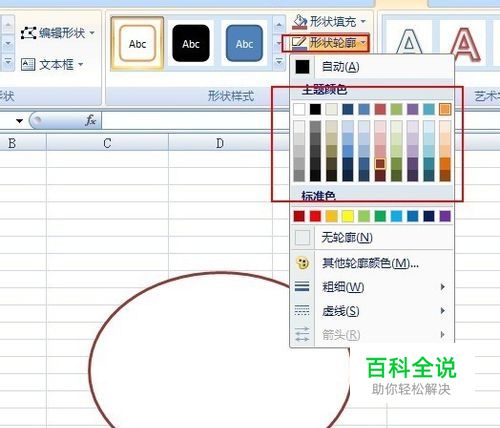Screen dimensions: 500x428
Task: Select column B header
Action: pyautogui.click(x=23, y=143)
